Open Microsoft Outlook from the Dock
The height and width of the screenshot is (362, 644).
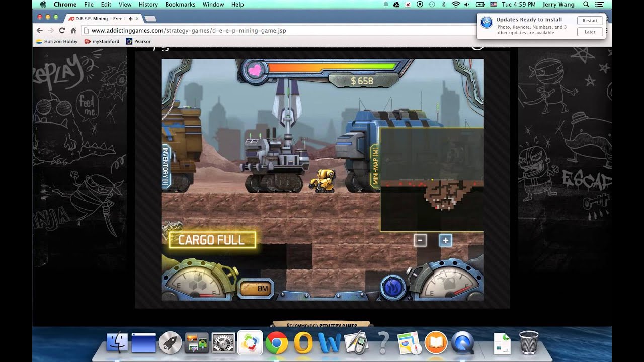coord(303,343)
